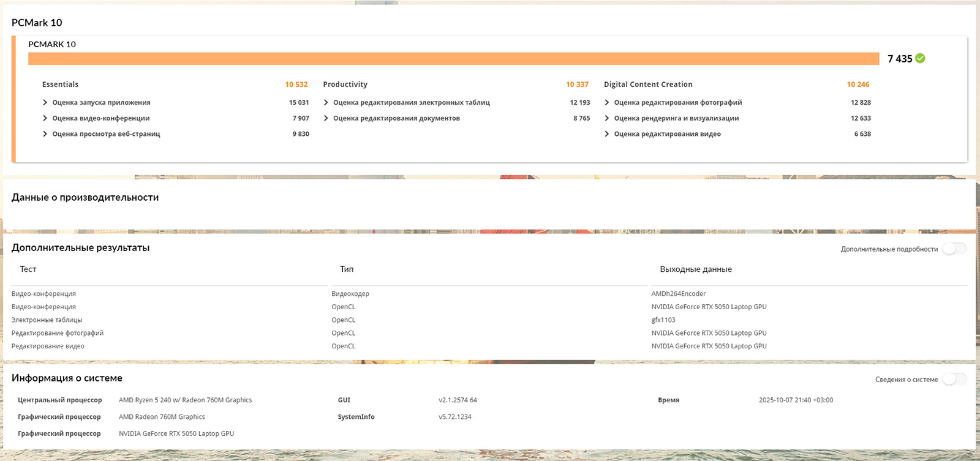Click the Выходные данные column header

[696, 269]
